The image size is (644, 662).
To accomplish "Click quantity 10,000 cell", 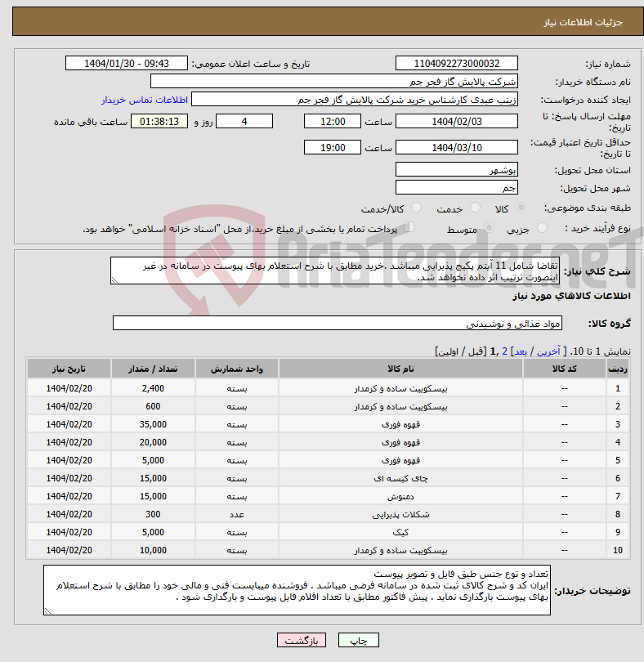I will [153, 550].
